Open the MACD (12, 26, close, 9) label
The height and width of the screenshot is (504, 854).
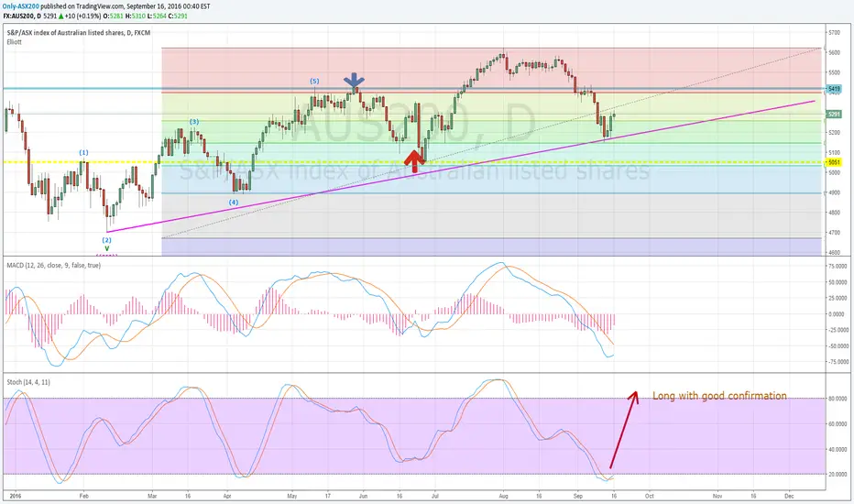tap(53, 266)
